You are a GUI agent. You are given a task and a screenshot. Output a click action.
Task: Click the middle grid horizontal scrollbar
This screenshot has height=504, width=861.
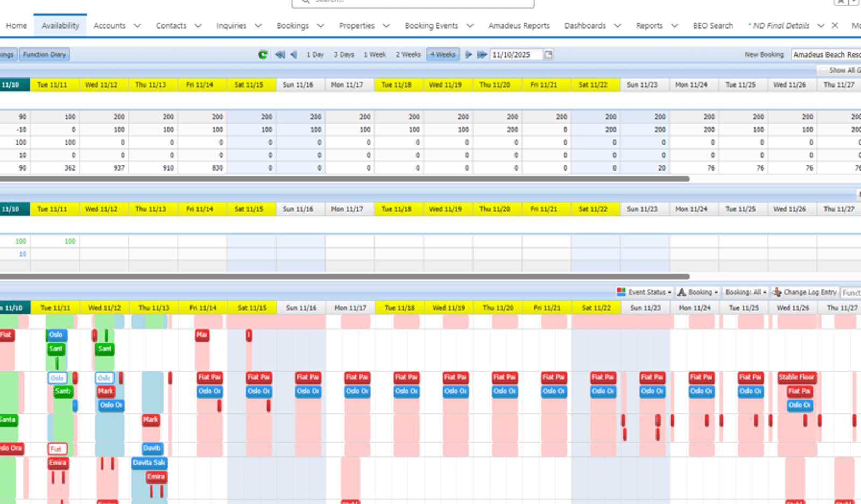[344, 276]
